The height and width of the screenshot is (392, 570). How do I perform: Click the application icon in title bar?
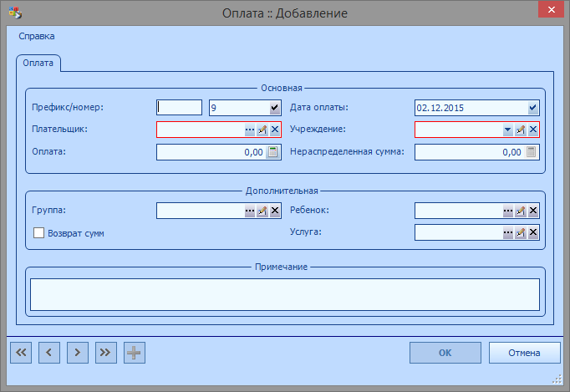tap(15, 13)
